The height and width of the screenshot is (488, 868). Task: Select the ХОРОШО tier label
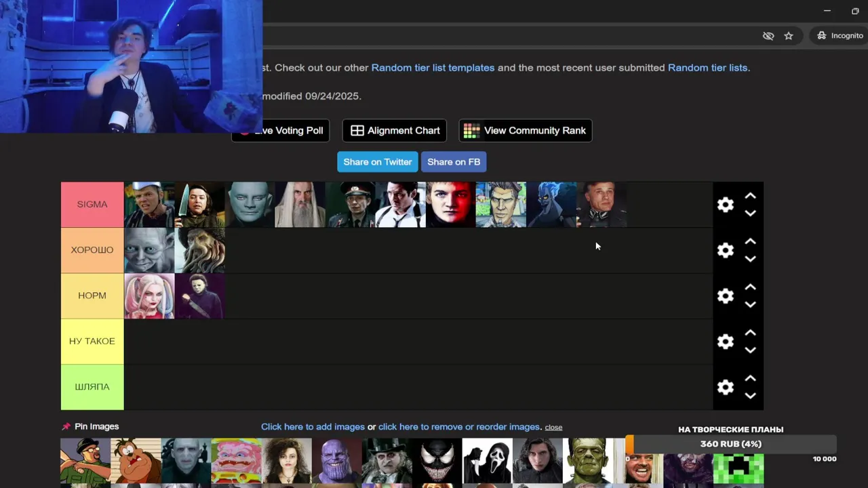(x=92, y=250)
